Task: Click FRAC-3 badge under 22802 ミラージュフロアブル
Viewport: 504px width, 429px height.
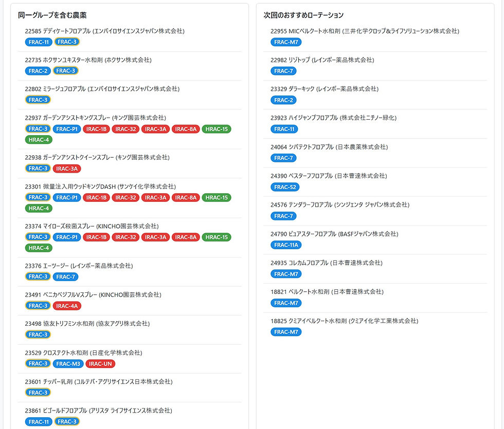Action: (38, 100)
